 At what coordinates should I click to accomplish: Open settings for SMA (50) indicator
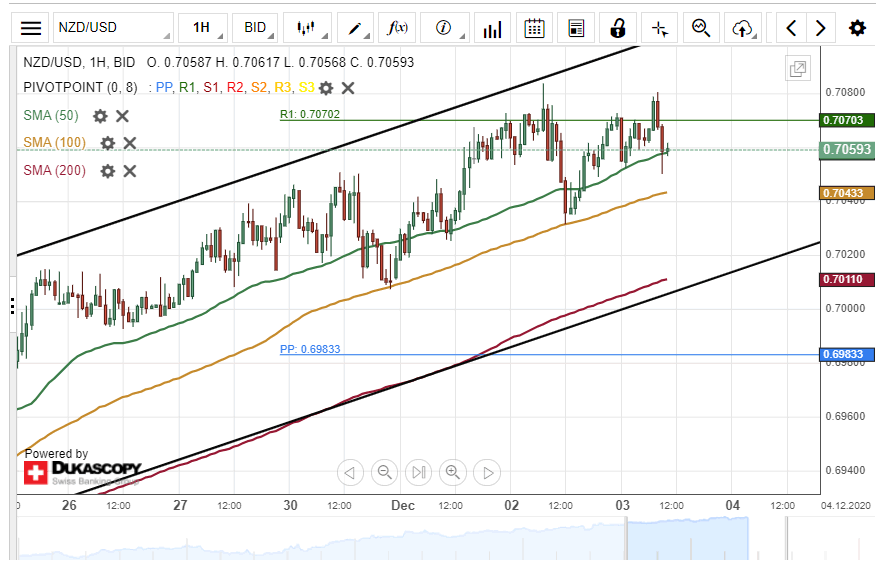pyautogui.click(x=100, y=116)
